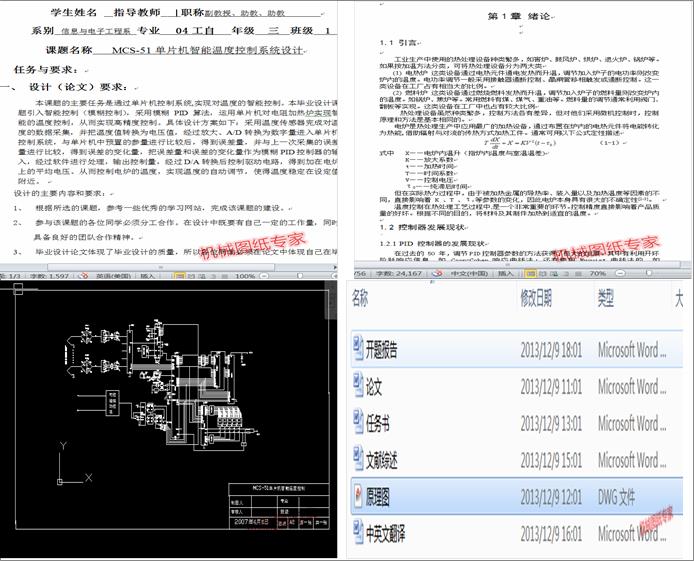Click heading 1.1 引言 in thesis document
The width and height of the screenshot is (694, 561).
click(398, 42)
